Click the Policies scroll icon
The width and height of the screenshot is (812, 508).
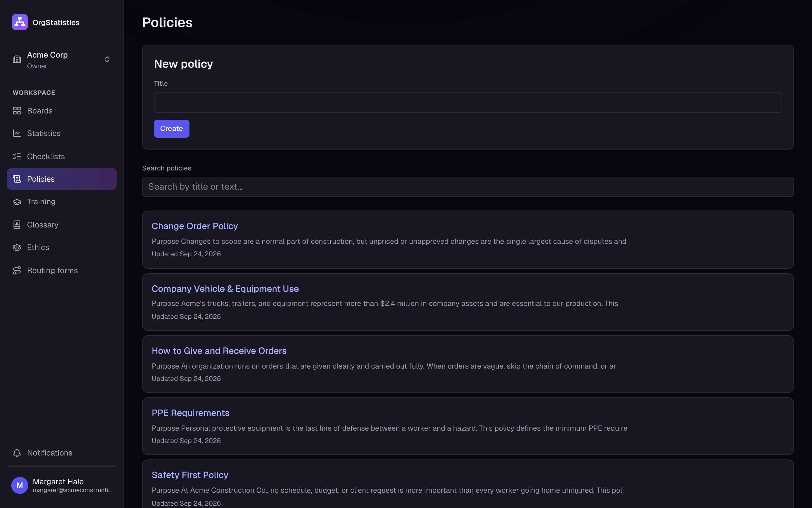pyautogui.click(x=17, y=179)
